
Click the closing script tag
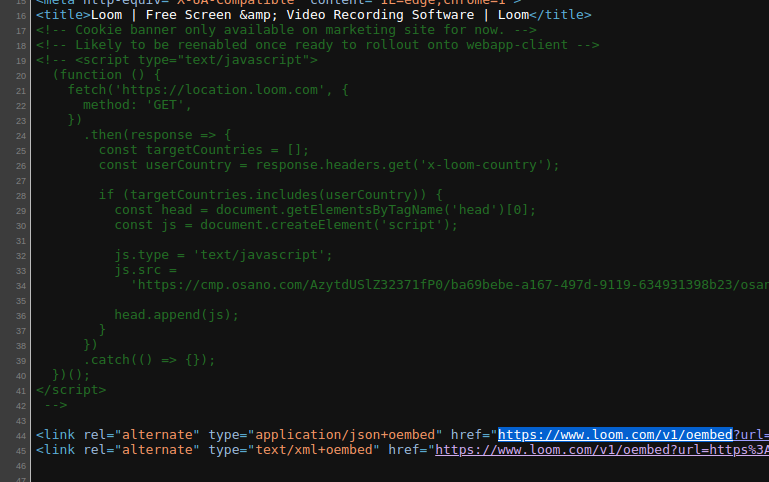pyautogui.click(x=70, y=390)
